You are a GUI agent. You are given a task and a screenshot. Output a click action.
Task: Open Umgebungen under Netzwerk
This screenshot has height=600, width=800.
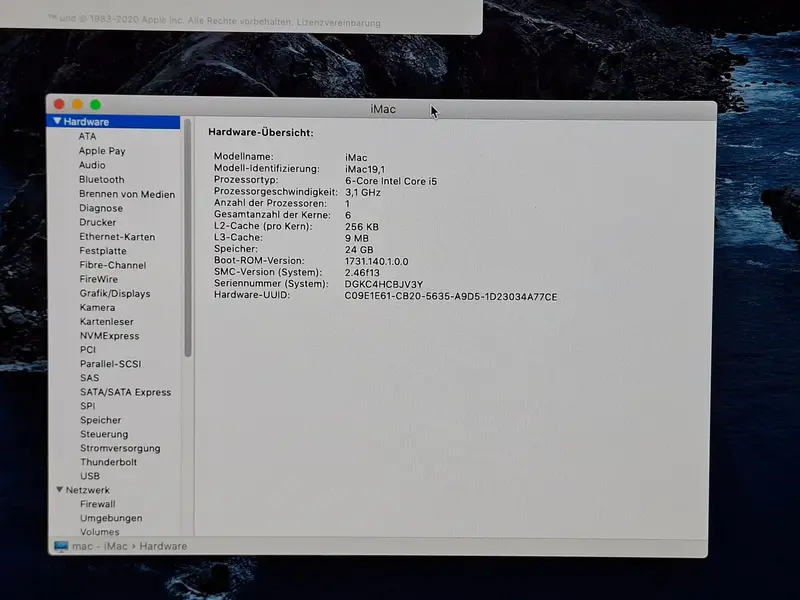click(111, 518)
